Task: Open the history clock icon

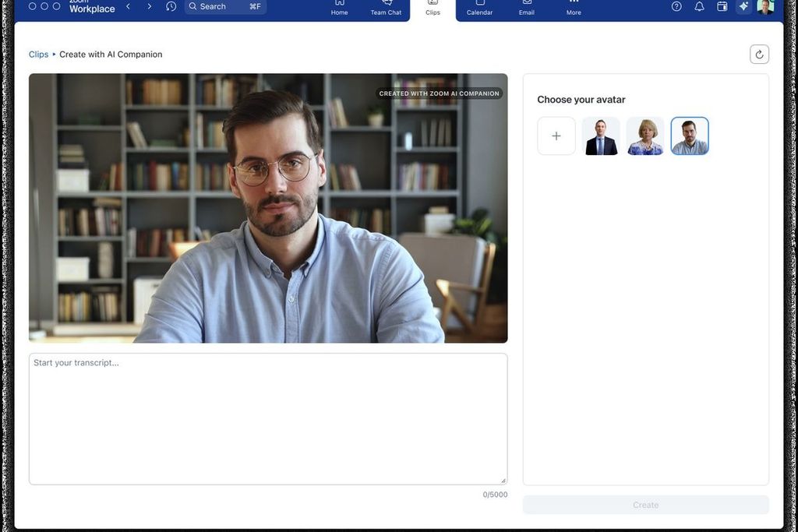Action: pyautogui.click(x=171, y=6)
